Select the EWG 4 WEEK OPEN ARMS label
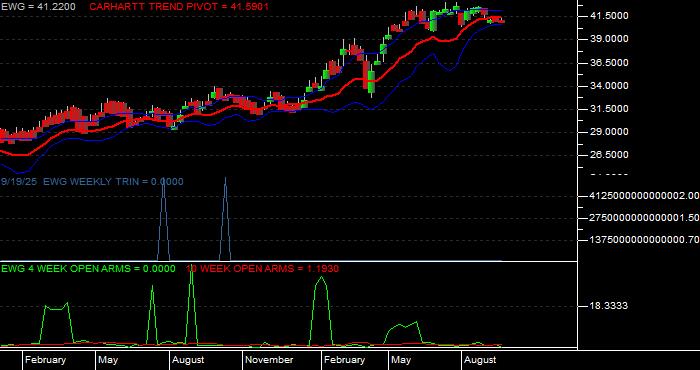Image resolution: width=700 pixels, height=370 pixels. pyautogui.click(x=88, y=269)
